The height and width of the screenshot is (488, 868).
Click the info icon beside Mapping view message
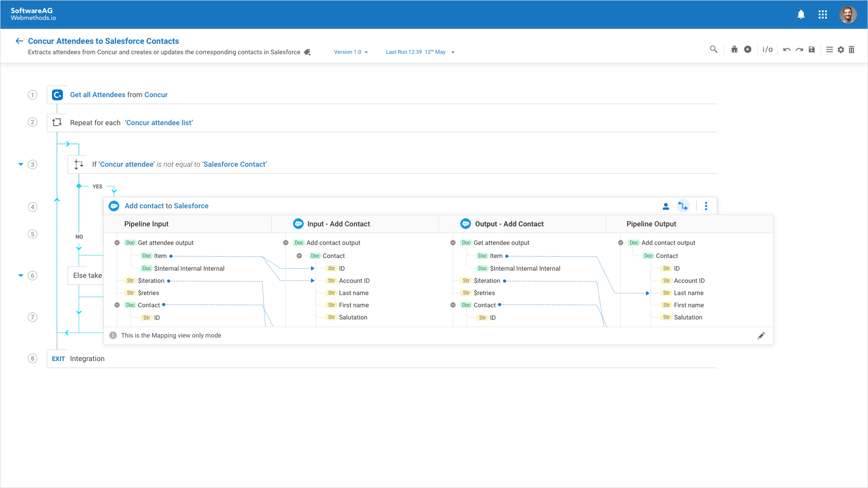pyautogui.click(x=113, y=335)
